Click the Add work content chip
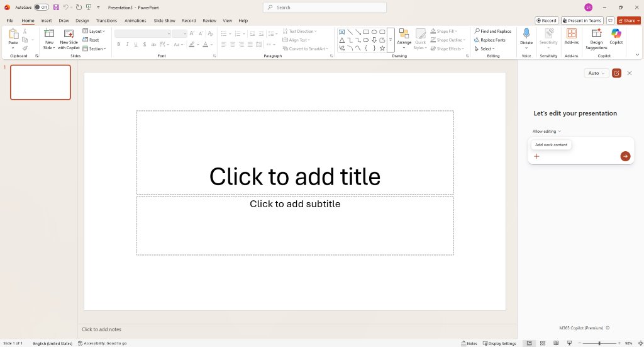Viewport: 644px width, 347px height. [x=551, y=145]
